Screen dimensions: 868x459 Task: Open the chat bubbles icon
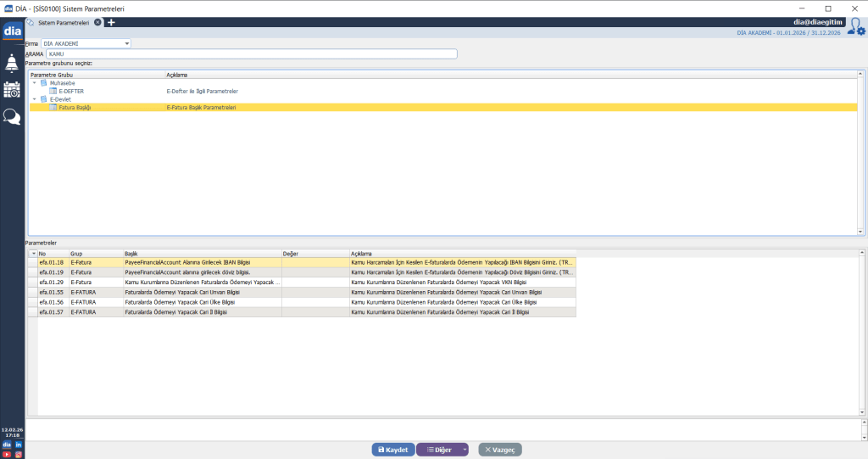[x=12, y=117]
